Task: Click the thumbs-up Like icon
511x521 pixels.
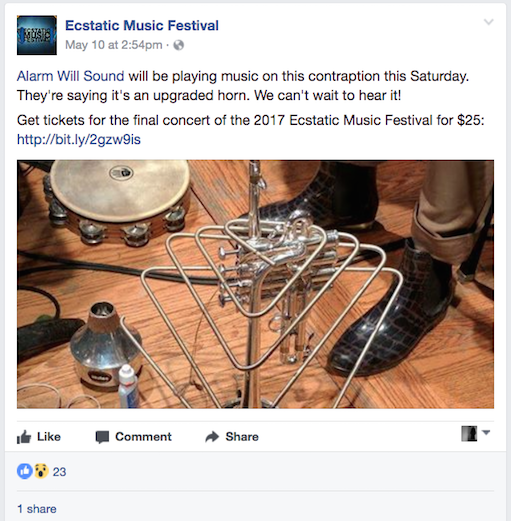Action: pos(24,437)
